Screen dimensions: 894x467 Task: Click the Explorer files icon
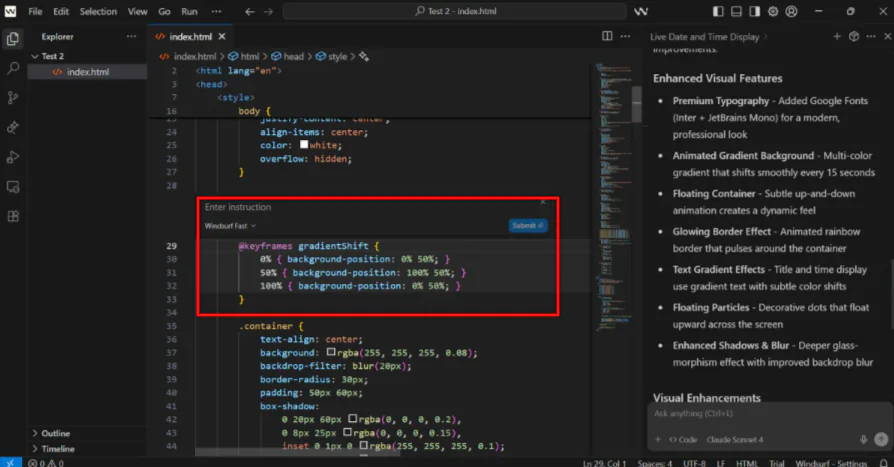click(13, 39)
